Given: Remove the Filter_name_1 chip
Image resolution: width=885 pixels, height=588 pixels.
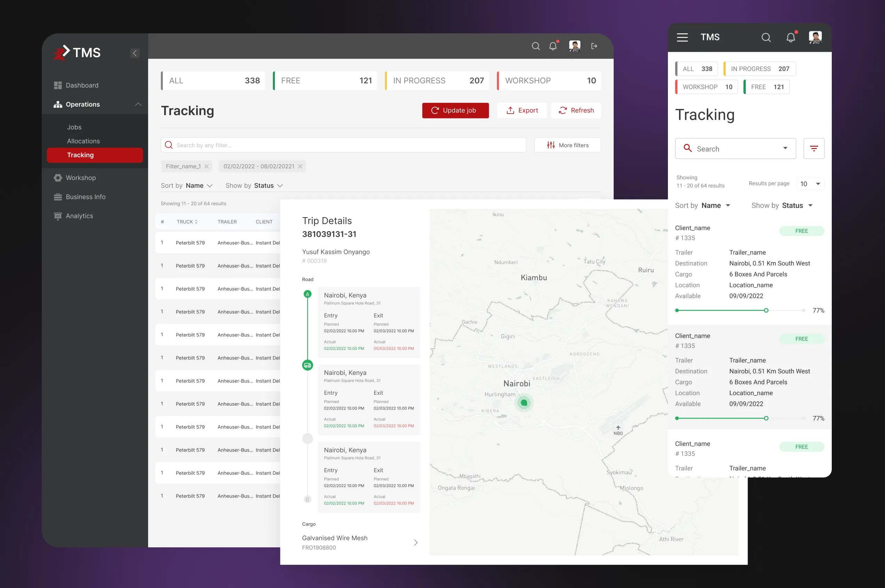Looking at the screenshot, I should tap(206, 166).
